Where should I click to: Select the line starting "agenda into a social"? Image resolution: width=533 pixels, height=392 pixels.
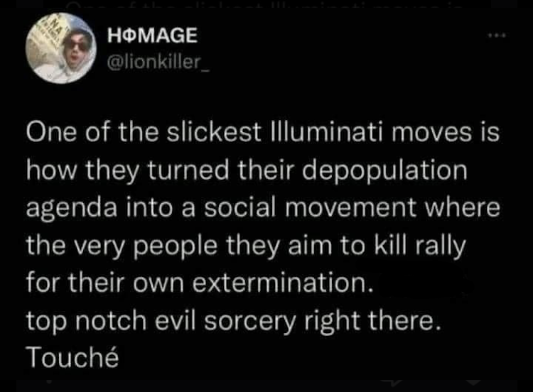263,209
